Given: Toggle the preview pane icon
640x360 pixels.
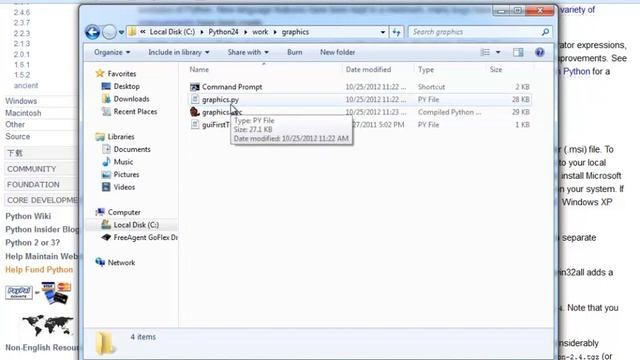Looking at the screenshot, I should (518, 52).
